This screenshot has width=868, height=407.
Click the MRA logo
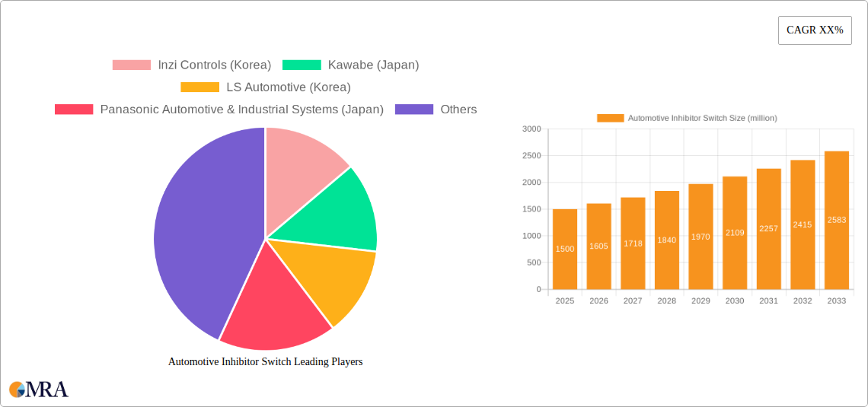(39, 389)
